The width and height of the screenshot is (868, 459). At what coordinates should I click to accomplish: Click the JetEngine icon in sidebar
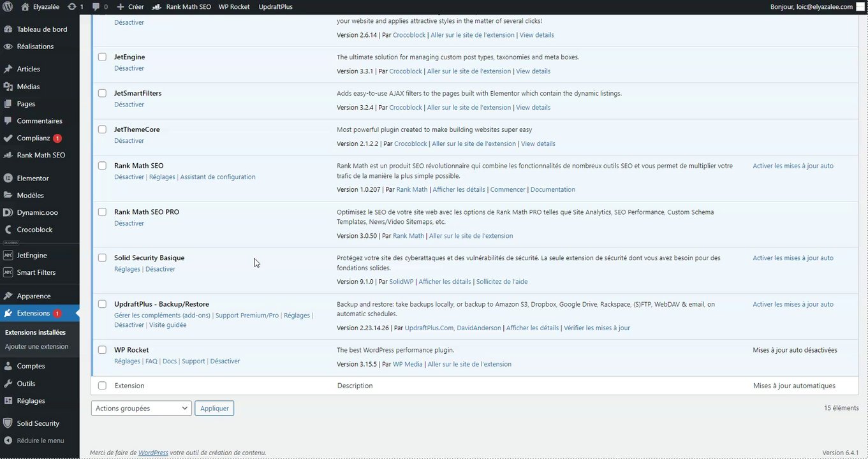(8, 255)
